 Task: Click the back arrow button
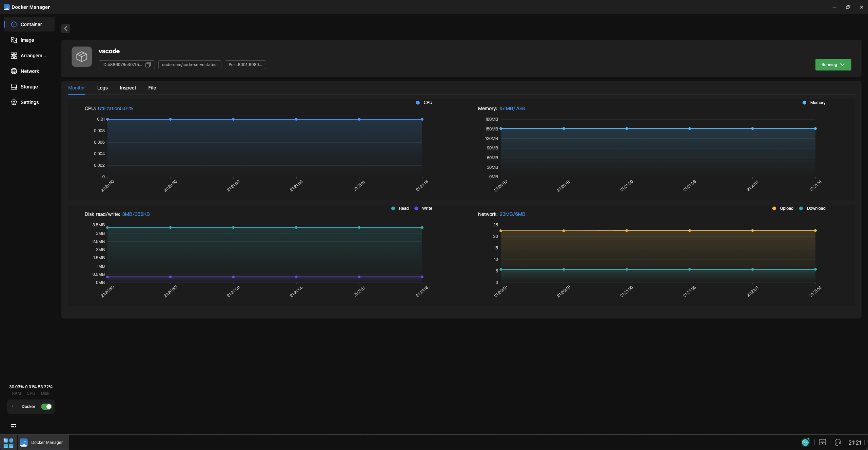coord(66,28)
